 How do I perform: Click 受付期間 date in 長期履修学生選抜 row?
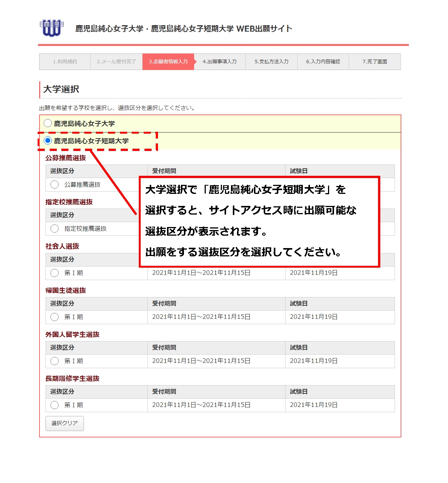pyautogui.click(x=201, y=405)
